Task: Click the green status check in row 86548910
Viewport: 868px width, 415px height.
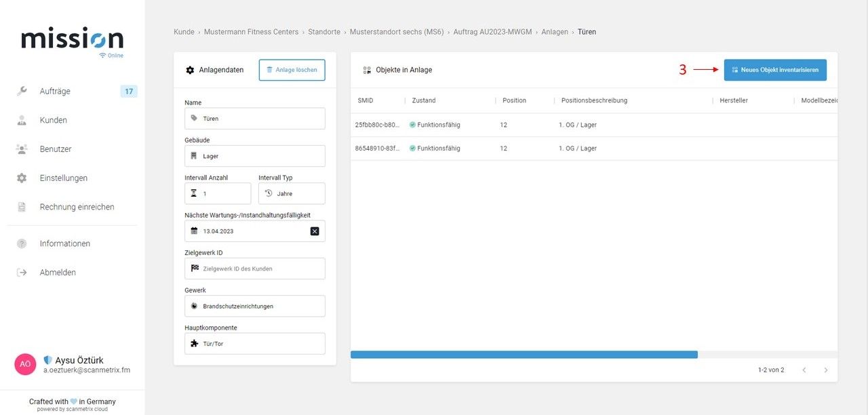Action: pyautogui.click(x=412, y=148)
